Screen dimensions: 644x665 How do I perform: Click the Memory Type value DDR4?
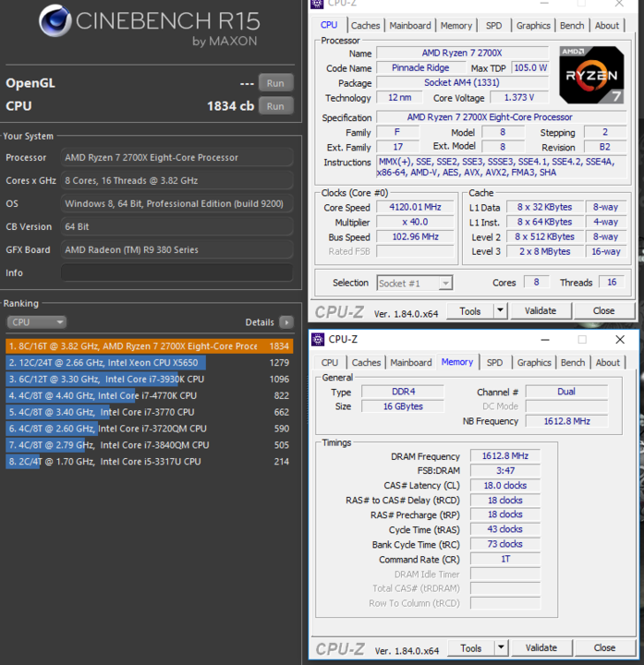(x=403, y=392)
